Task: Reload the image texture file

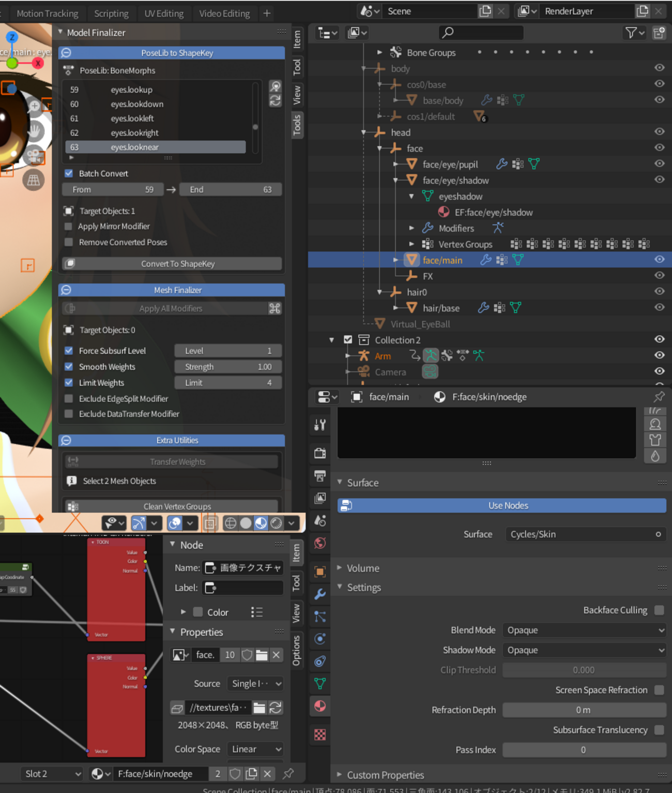Action: [x=276, y=708]
